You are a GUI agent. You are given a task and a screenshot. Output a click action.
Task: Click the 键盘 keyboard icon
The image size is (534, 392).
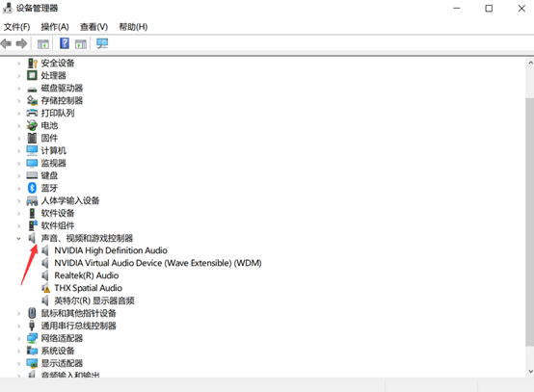(32, 175)
